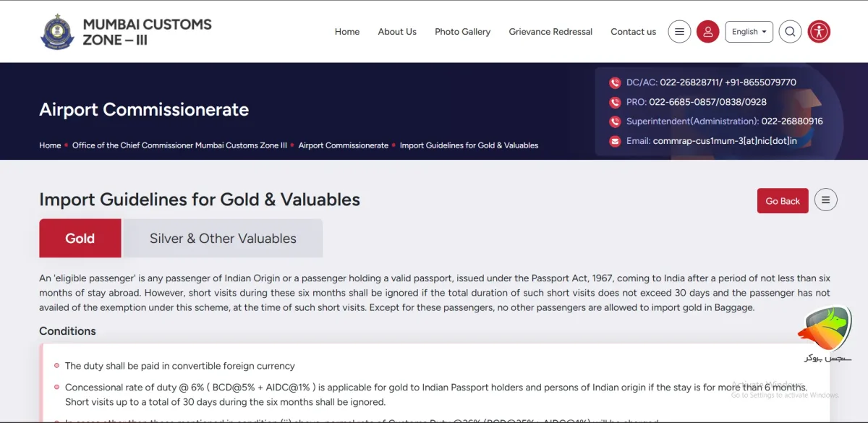This screenshot has height=423, width=868.
Task: Open the page menu icon beside Go Back
Action: [x=825, y=200]
